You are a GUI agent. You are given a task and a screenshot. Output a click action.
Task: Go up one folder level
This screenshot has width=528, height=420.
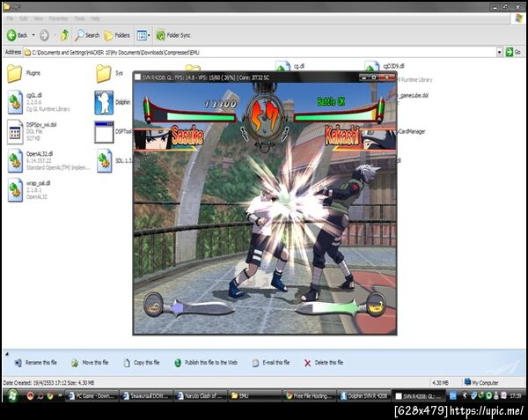coord(64,35)
